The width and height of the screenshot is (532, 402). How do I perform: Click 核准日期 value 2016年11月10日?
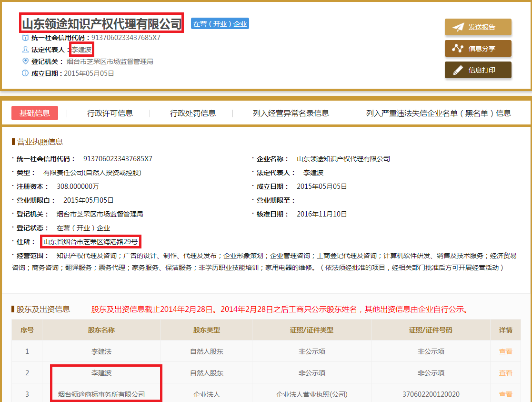tap(321, 214)
